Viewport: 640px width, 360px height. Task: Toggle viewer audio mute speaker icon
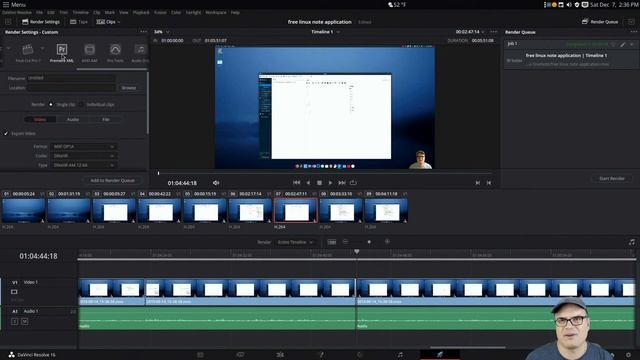pyautogui.click(x=216, y=183)
